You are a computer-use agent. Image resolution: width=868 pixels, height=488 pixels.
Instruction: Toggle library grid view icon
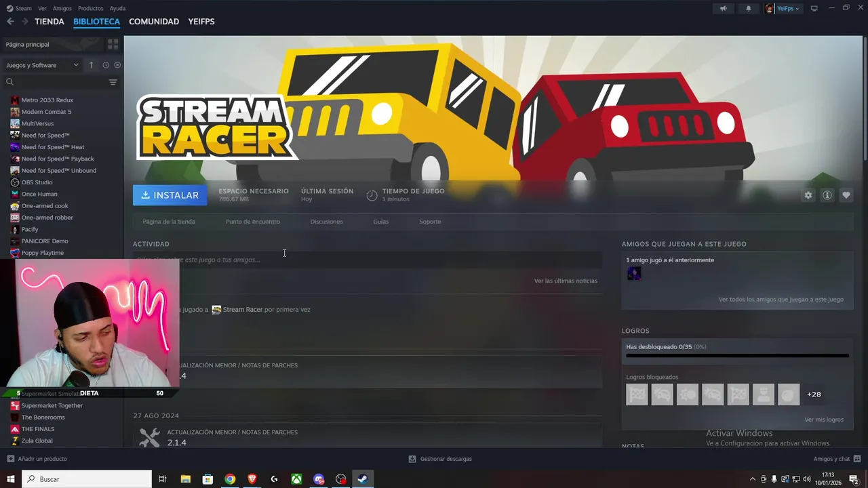[113, 44]
